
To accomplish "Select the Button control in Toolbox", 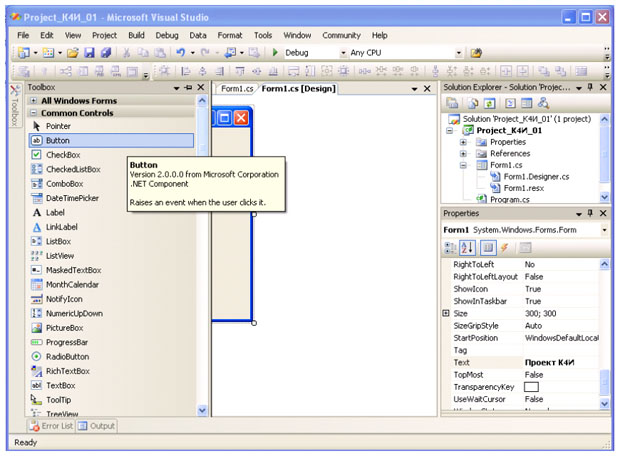I will [112, 140].
